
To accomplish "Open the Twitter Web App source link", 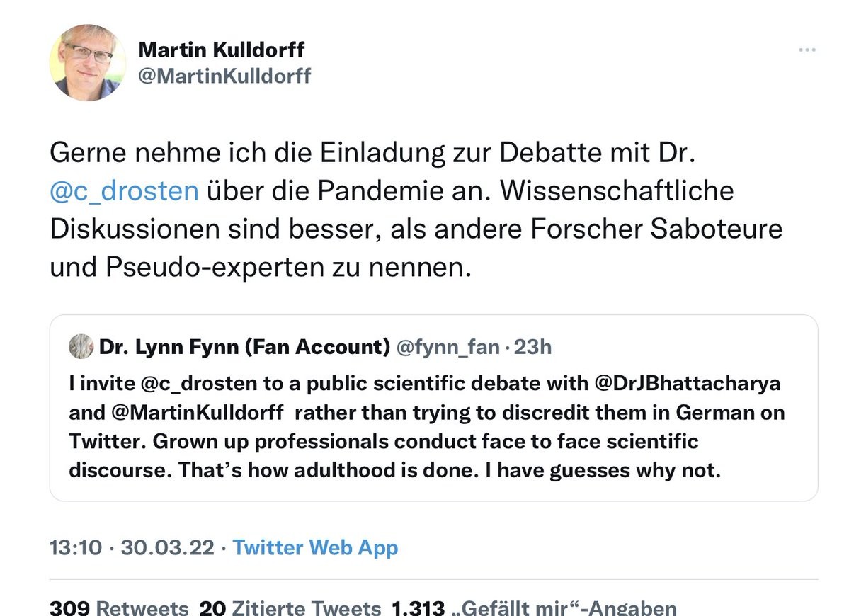I will click(x=315, y=547).
